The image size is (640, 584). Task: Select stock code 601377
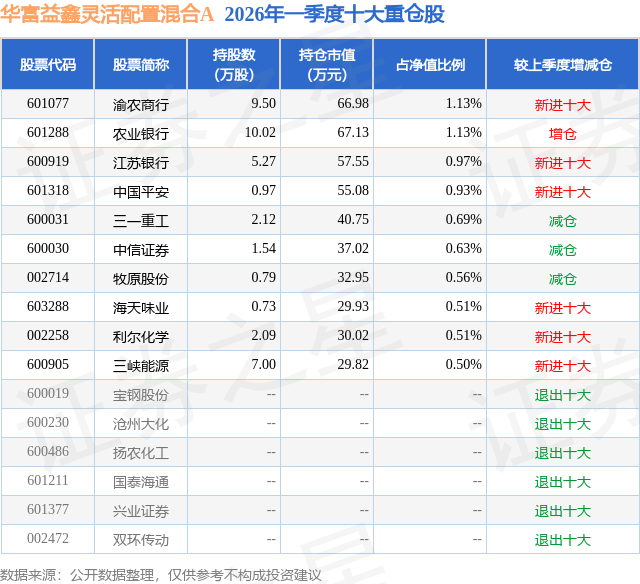tap(48, 509)
